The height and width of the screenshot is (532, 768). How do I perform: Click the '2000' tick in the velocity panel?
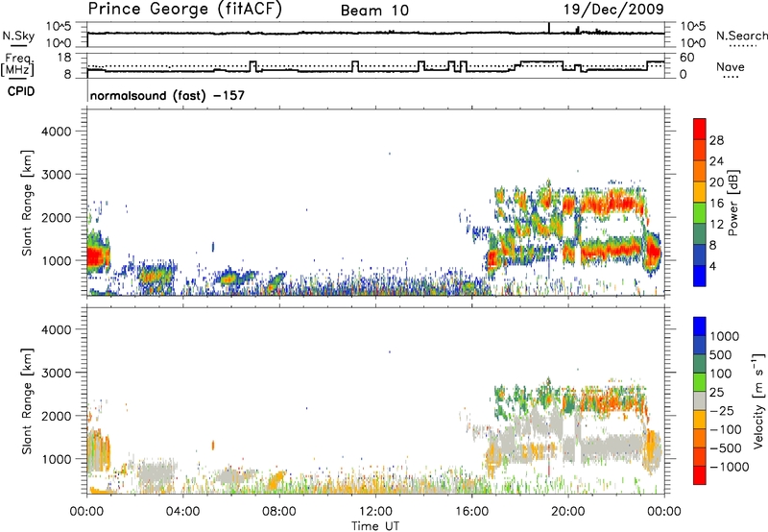coord(57,416)
